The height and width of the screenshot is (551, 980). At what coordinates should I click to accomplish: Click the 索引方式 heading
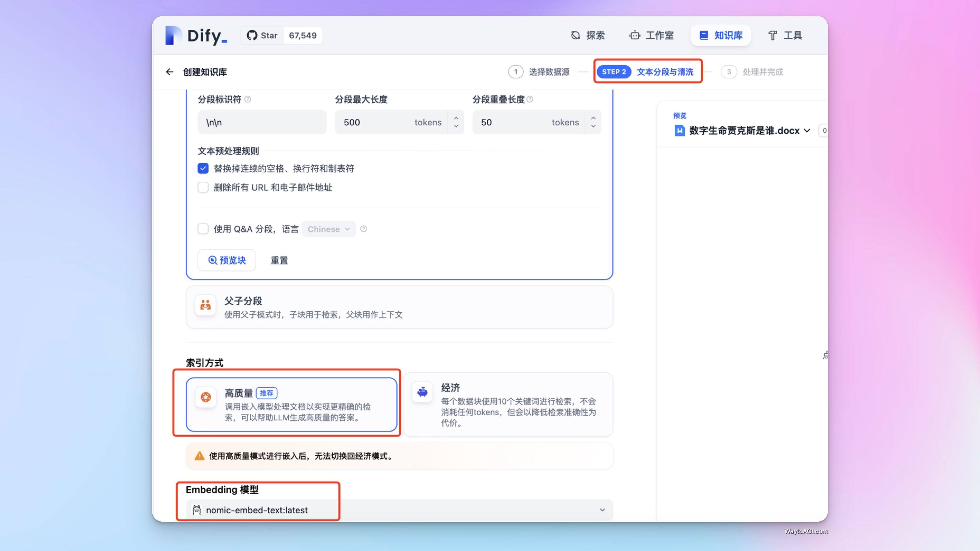pyautogui.click(x=205, y=363)
